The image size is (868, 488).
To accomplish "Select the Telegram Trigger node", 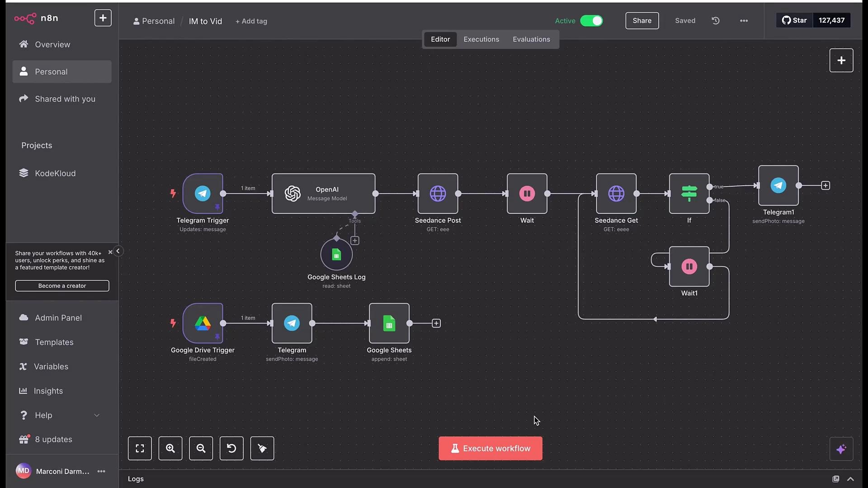I will click(203, 193).
